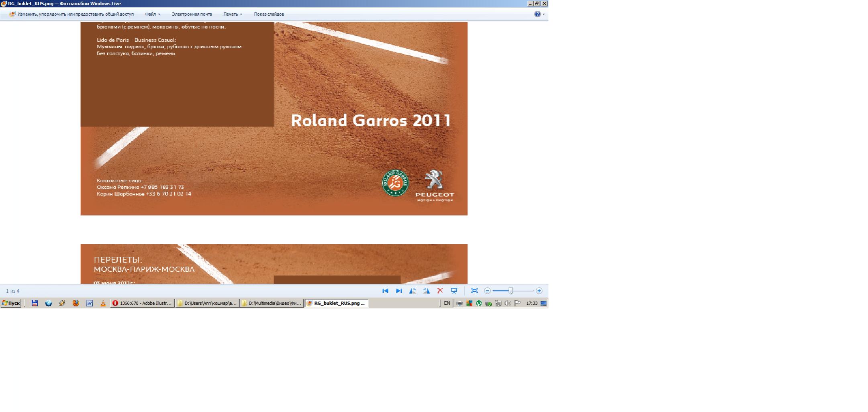Adjust the zoom slider handle
The width and height of the screenshot is (868, 412).
click(x=511, y=291)
